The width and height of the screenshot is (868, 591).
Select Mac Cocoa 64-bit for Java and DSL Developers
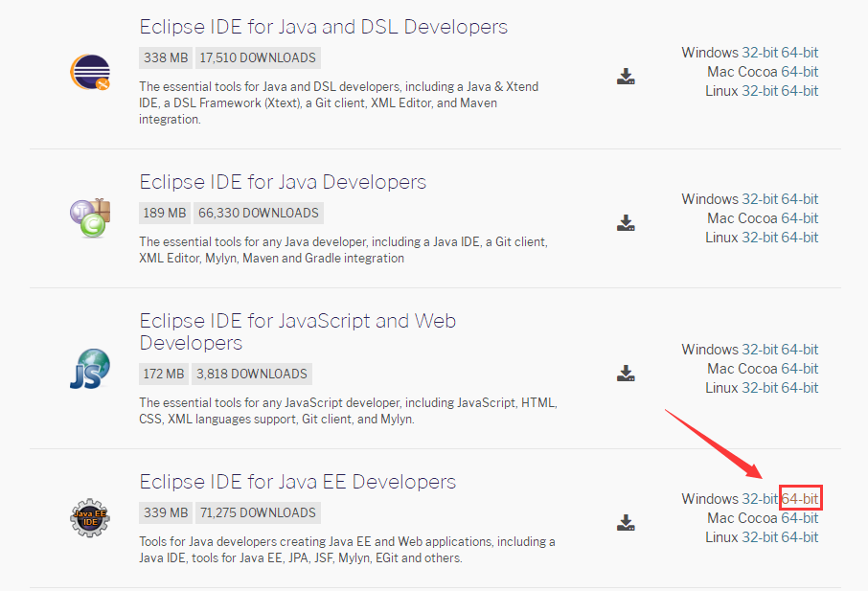[799, 72]
